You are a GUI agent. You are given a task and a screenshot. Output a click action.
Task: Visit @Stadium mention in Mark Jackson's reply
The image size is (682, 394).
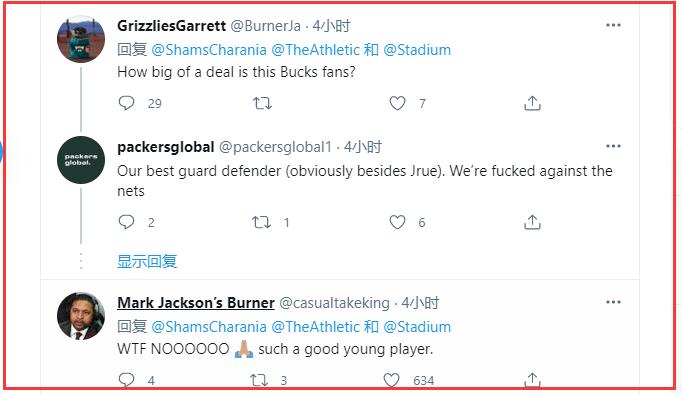(417, 327)
